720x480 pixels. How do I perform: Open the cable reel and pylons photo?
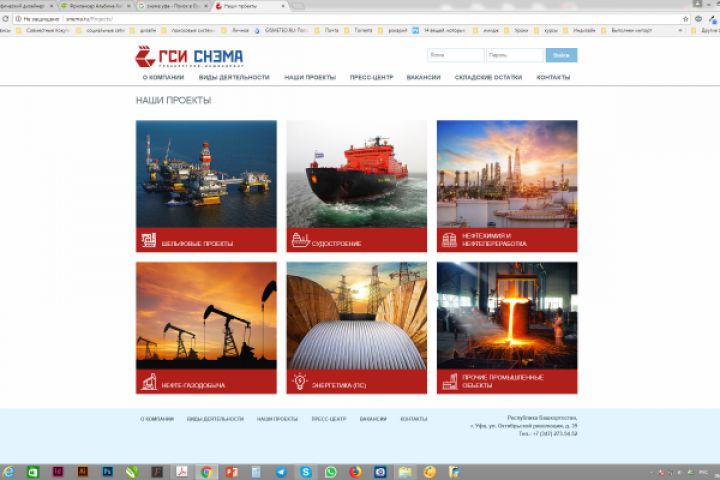(357, 316)
